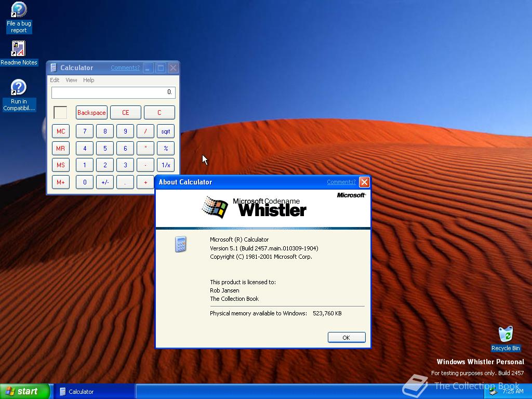532x399 pixels.
Task: Click the Version 5.1 build text line
Action: (x=264, y=248)
